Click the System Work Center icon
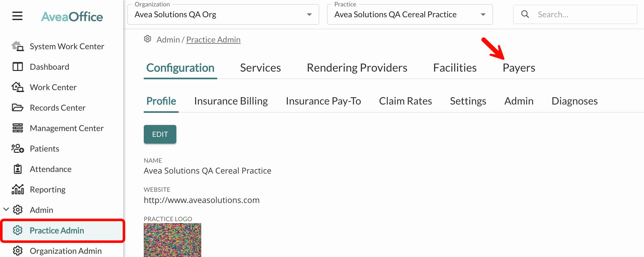This screenshot has height=257, width=644. click(x=18, y=46)
